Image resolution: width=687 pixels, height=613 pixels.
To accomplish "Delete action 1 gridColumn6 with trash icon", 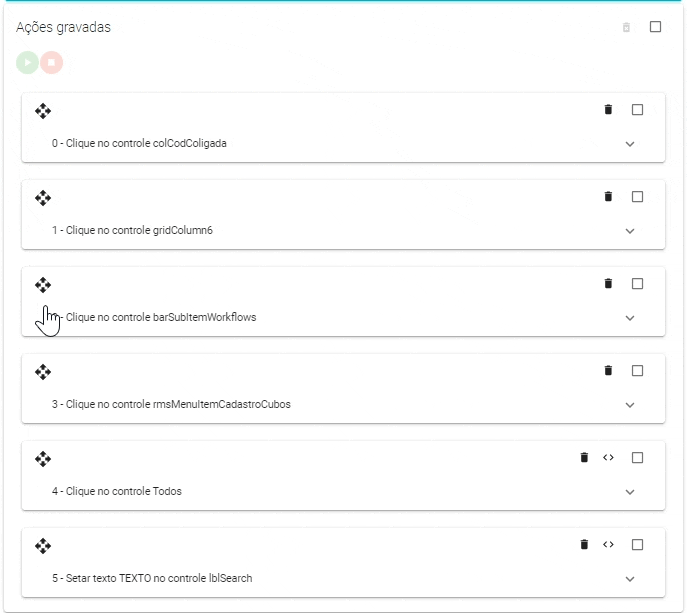I will (x=608, y=197).
